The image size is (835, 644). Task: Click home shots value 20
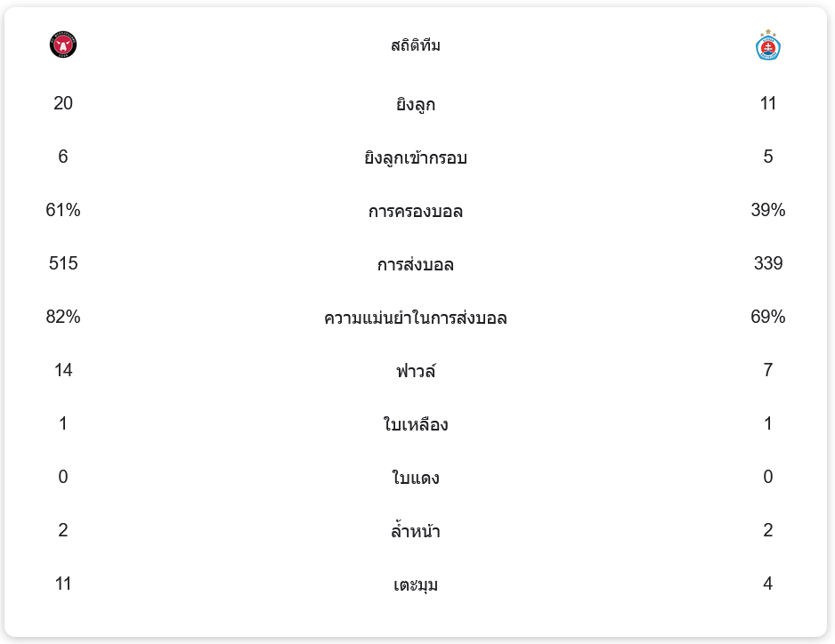pos(63,103)
